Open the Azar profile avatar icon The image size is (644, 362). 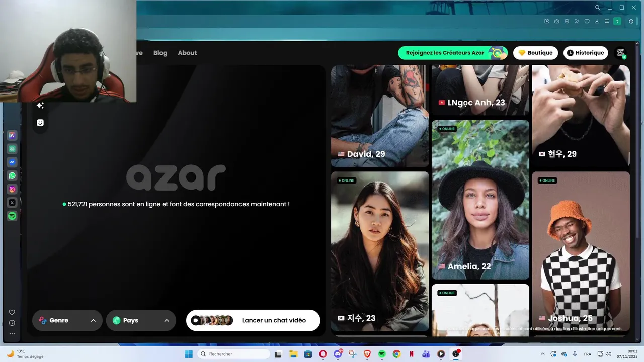(620, 53)
